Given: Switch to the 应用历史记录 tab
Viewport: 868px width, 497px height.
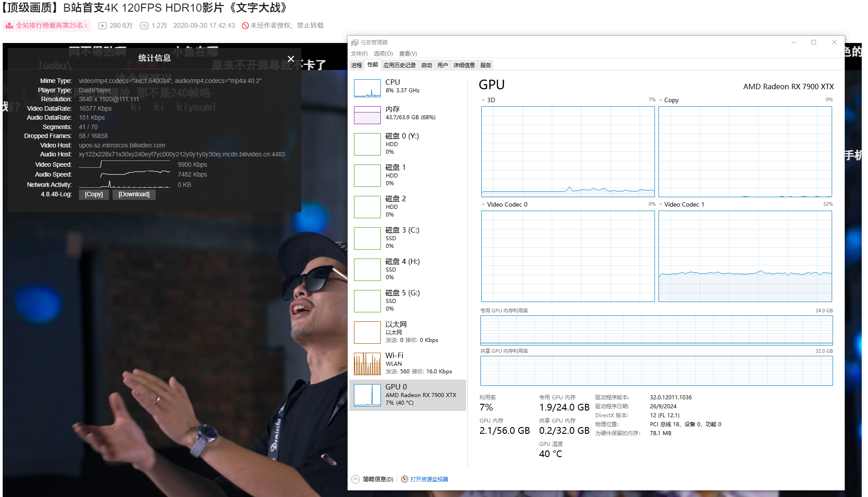Looking at the screenshot, I should point(400,65).
